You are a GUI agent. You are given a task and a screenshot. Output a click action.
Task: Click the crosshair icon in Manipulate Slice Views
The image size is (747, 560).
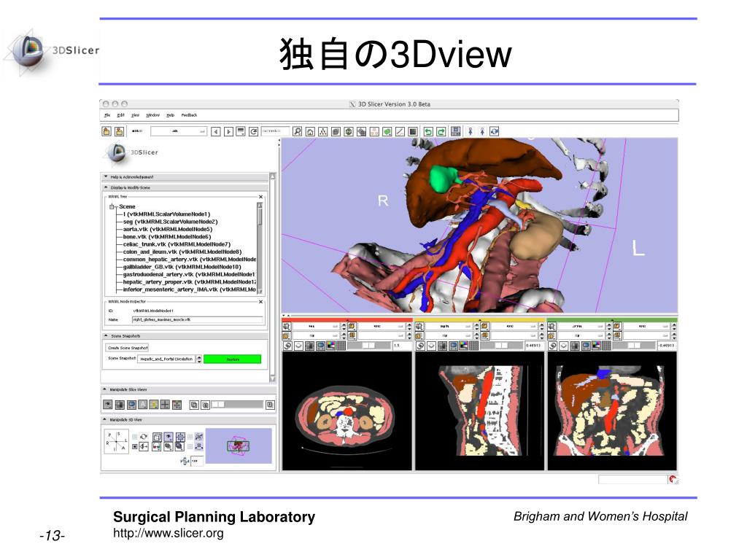pos(166,405)
